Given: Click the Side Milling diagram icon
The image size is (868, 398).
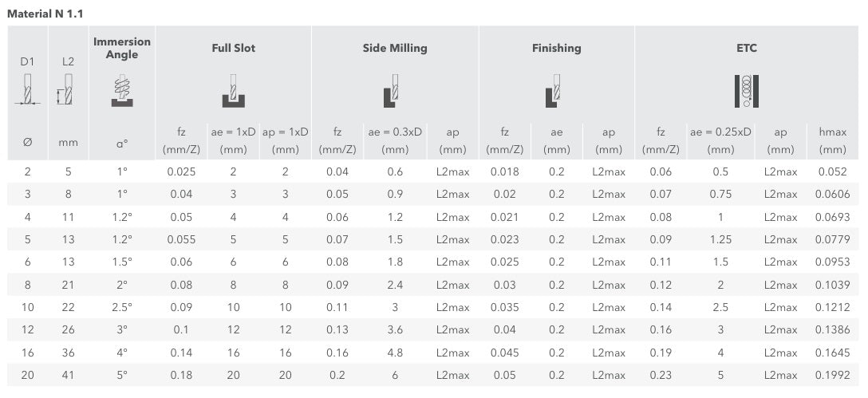Looking at the screenshot, I should pyautogui.click(x=392, y=91).
